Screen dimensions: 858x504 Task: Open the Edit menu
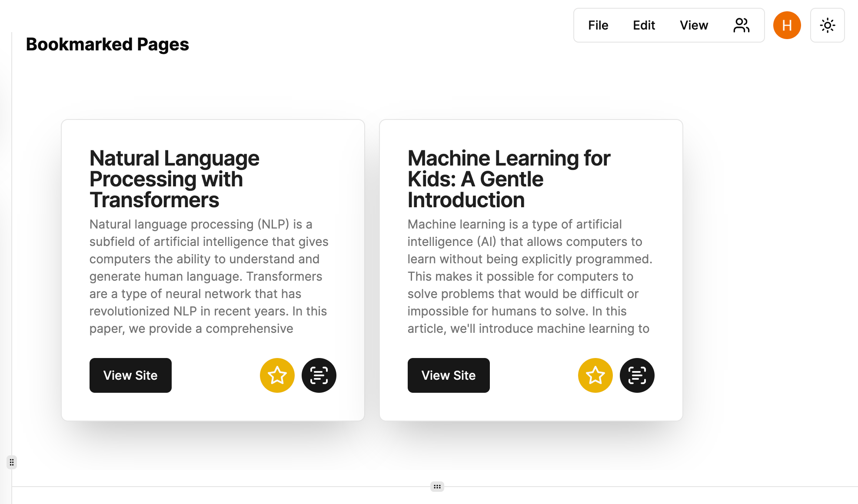click(x=644, y=25)
